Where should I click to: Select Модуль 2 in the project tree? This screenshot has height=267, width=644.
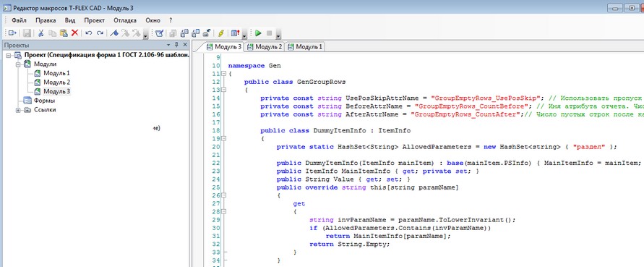56,82
